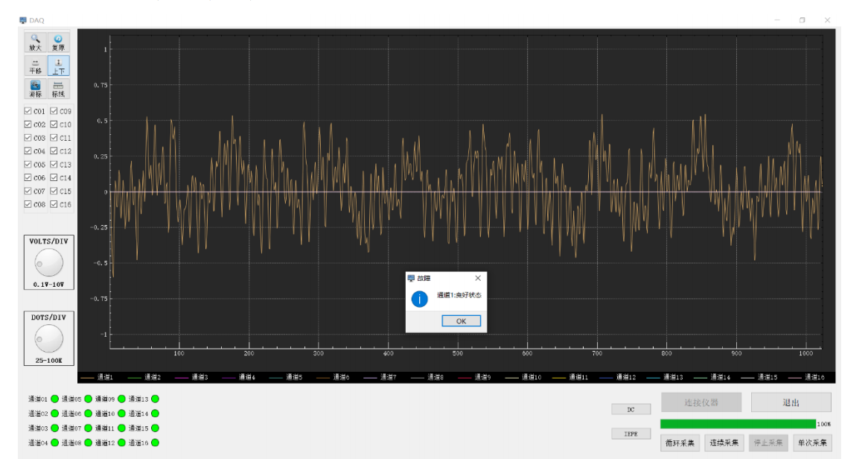Viewport: 868px width, 459px height.
Task: Click the DAQ app icon in title bar
Action: point(22,20)
